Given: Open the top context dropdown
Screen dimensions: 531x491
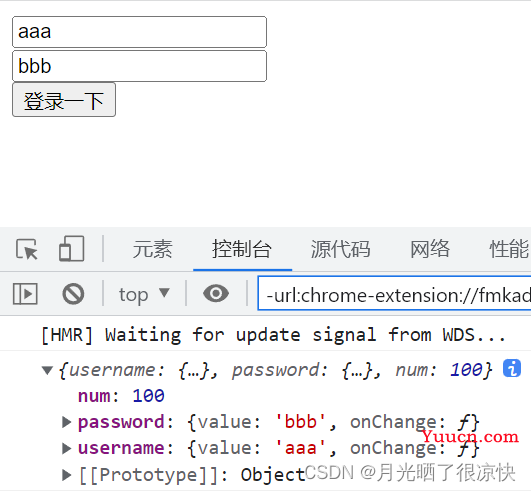Looking at the screenshot, I should point(144,294).
